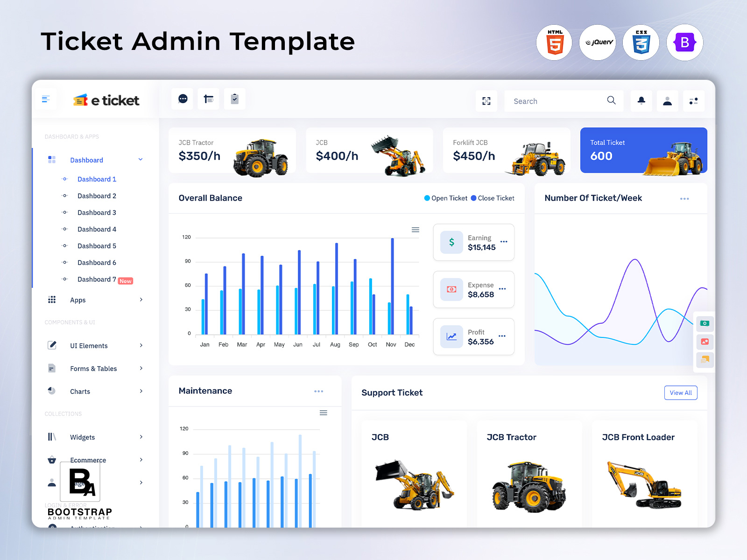This screenshot has height=560, width=747.
Task: Click View All support tickets button
Action: pos(681,393)
